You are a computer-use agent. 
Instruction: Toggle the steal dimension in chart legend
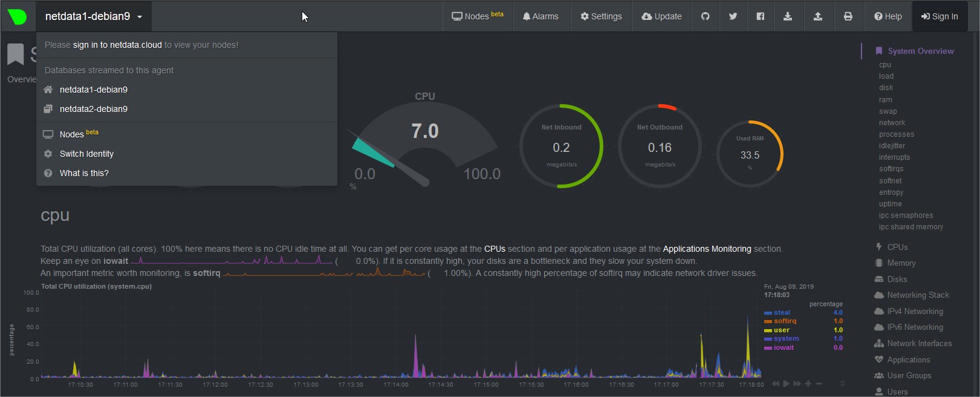[782, 313]
